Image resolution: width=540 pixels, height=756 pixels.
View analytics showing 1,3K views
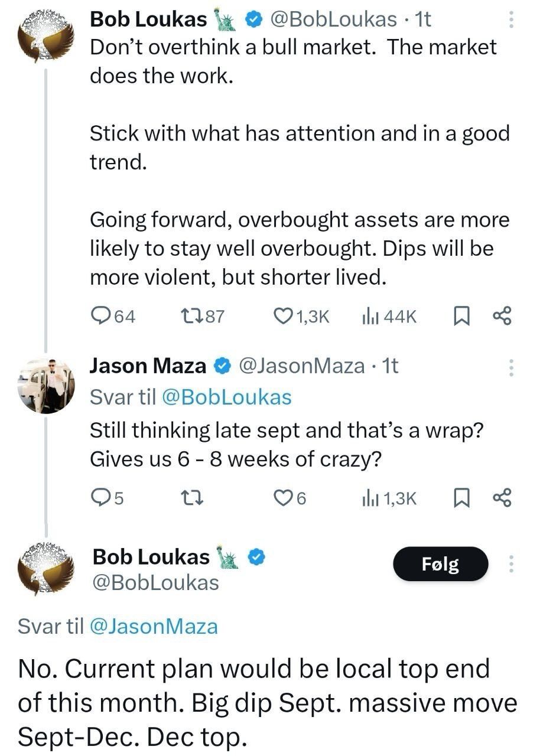(370, 498)
